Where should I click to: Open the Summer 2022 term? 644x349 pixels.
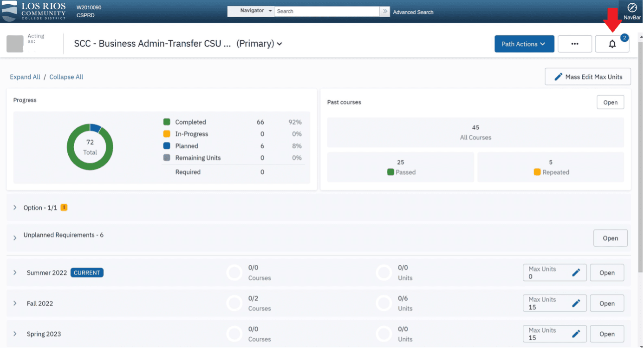point(607,273)
